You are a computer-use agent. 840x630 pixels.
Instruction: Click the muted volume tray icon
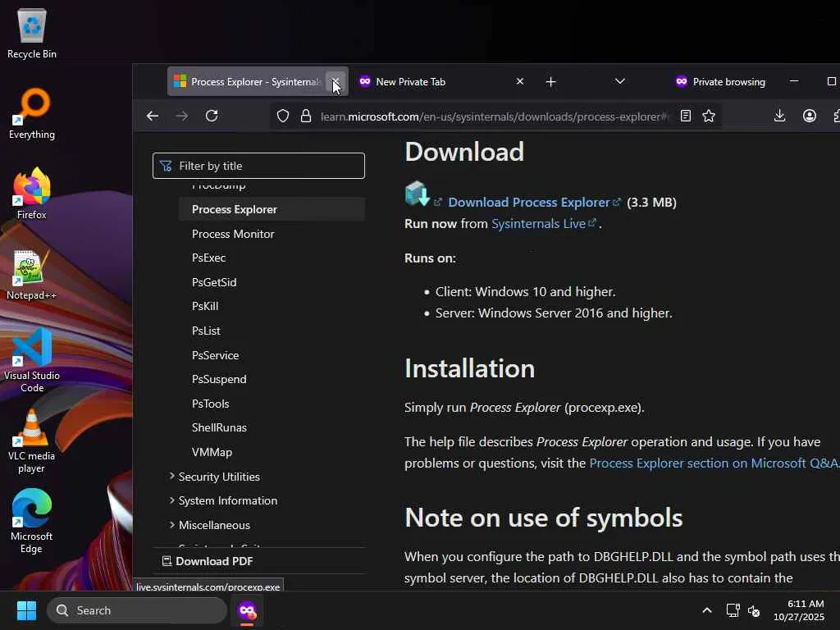[754, 610]
